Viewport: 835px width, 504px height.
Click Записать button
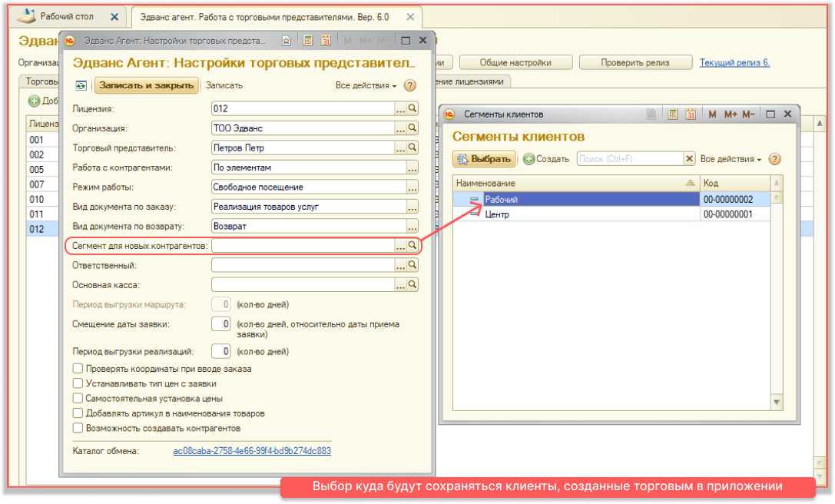point(224,85)
